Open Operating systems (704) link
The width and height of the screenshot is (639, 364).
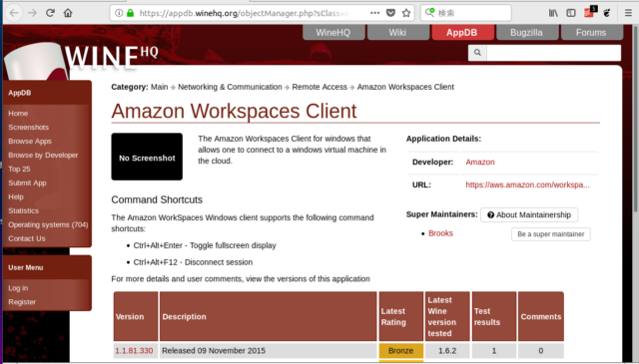point(48,224)
